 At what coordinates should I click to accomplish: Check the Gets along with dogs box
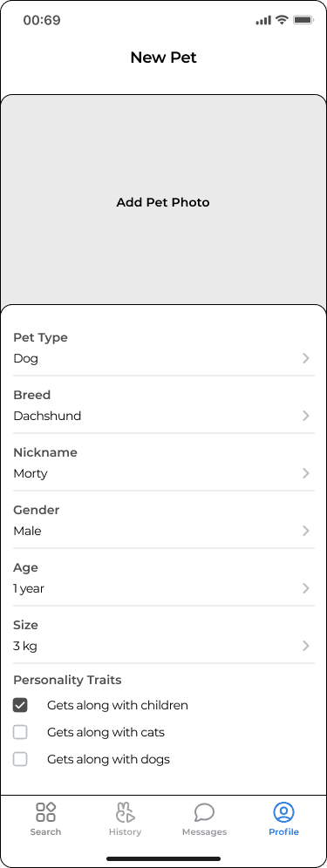click(20, 759)
